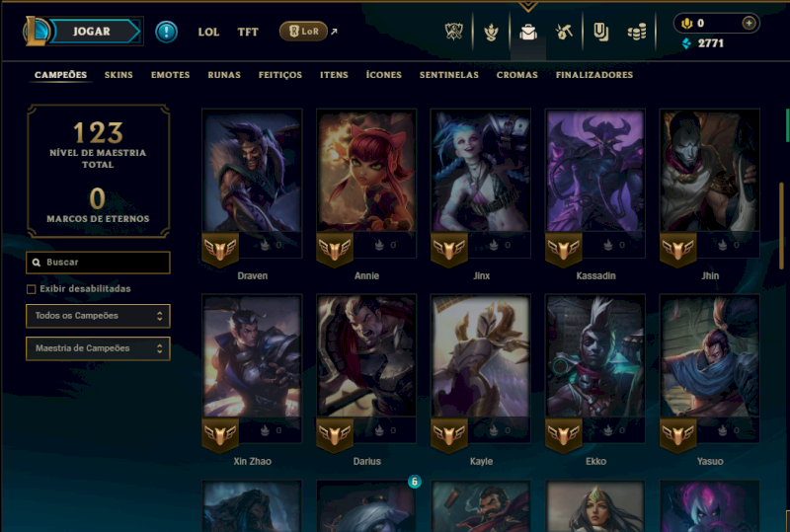Focus the Buscar search field
790x532 pixels.
[98, 263]
